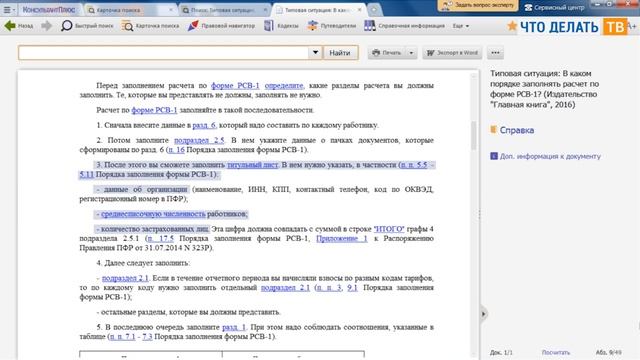Screen dimensions: 640x360
Task: Open the Приложение 1 link
Action: [x=342, y=238]
